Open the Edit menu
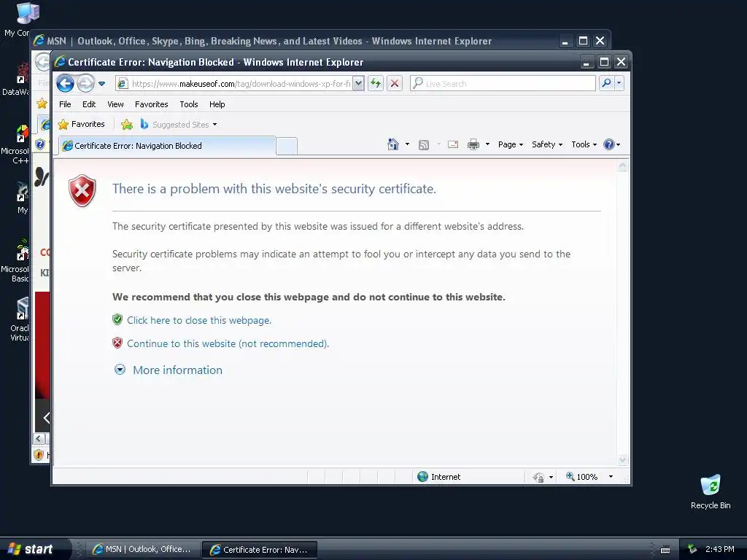The height and width of the screenshot is (560, 747). point(88,104)
